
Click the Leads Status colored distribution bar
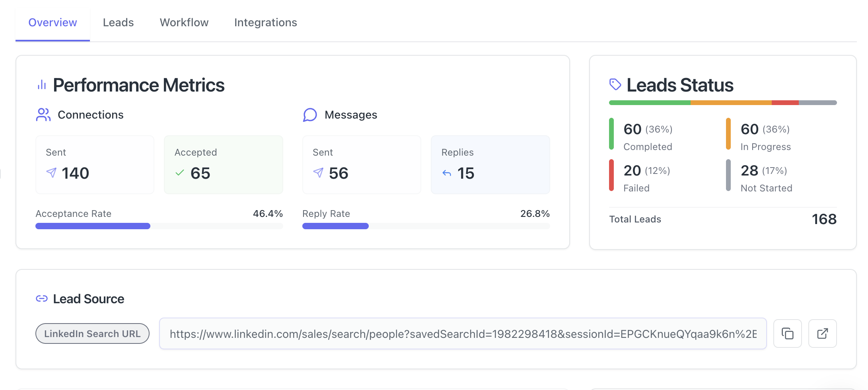pos(723,103)
